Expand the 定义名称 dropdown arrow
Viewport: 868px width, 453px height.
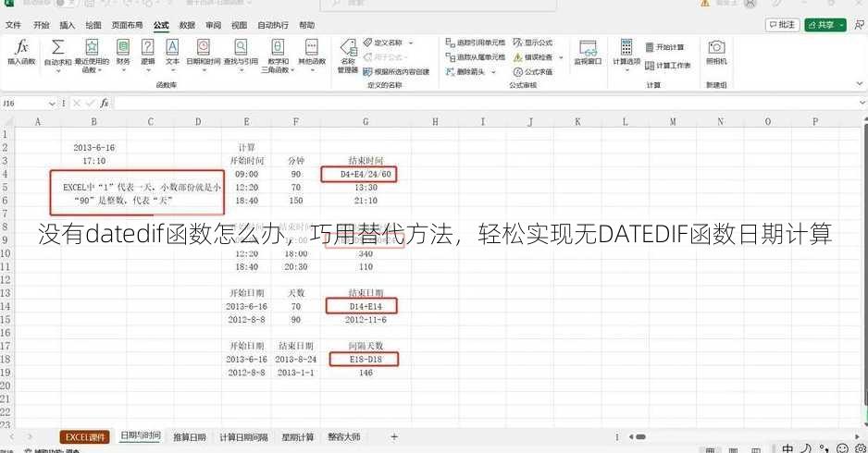click(x=411, y=43)
